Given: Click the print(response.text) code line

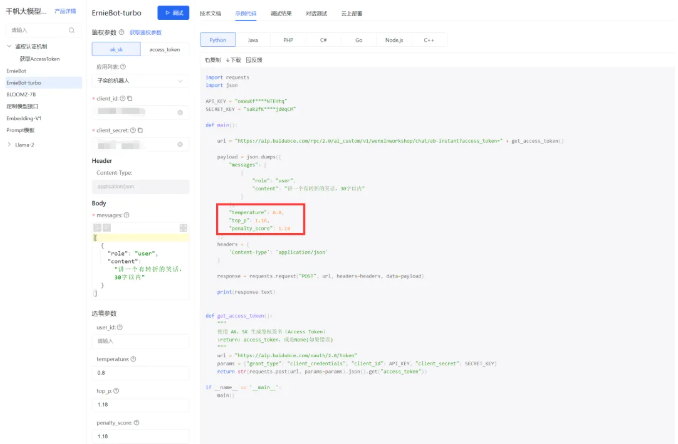Looking at the screenshot, I should [246, 292].
